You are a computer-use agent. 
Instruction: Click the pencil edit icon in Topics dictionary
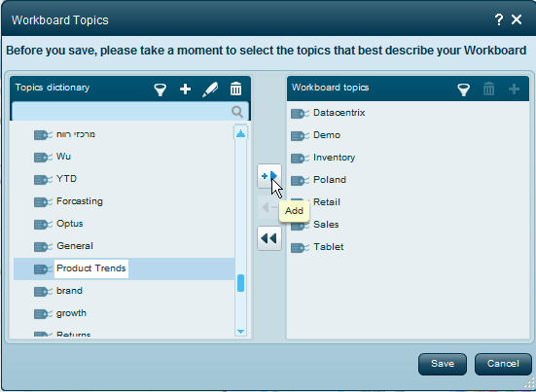point(210,89)
